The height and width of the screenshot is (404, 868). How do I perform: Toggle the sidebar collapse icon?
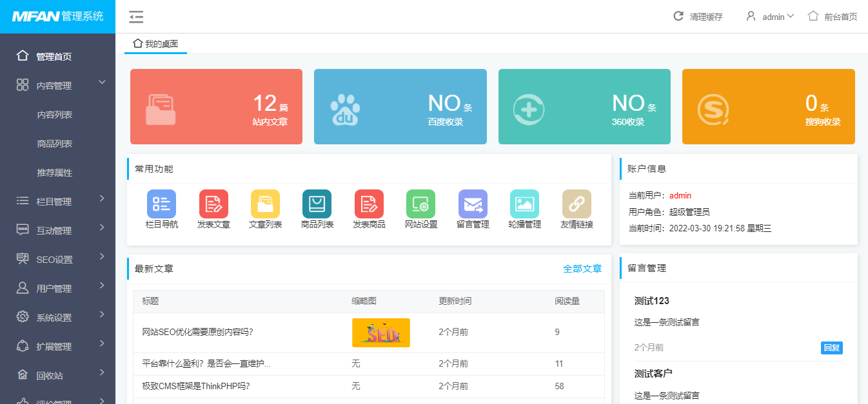click(x=136, y=17)
